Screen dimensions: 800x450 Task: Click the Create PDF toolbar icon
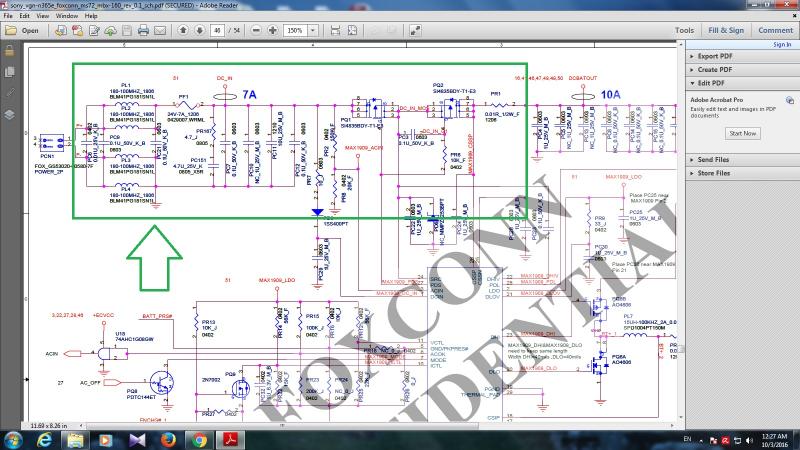click(78, 31)
